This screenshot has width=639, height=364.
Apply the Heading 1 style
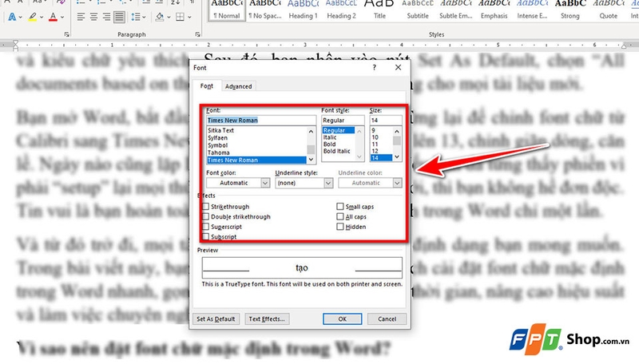pos(304,10)
